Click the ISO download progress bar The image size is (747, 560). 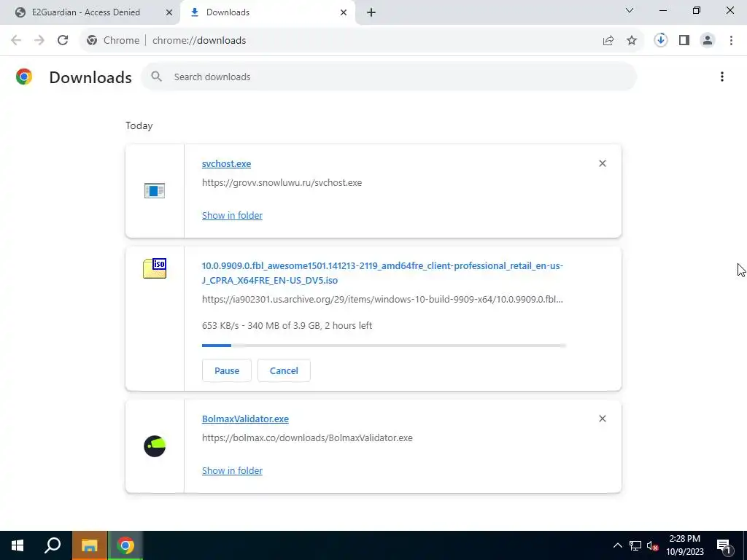384,345
